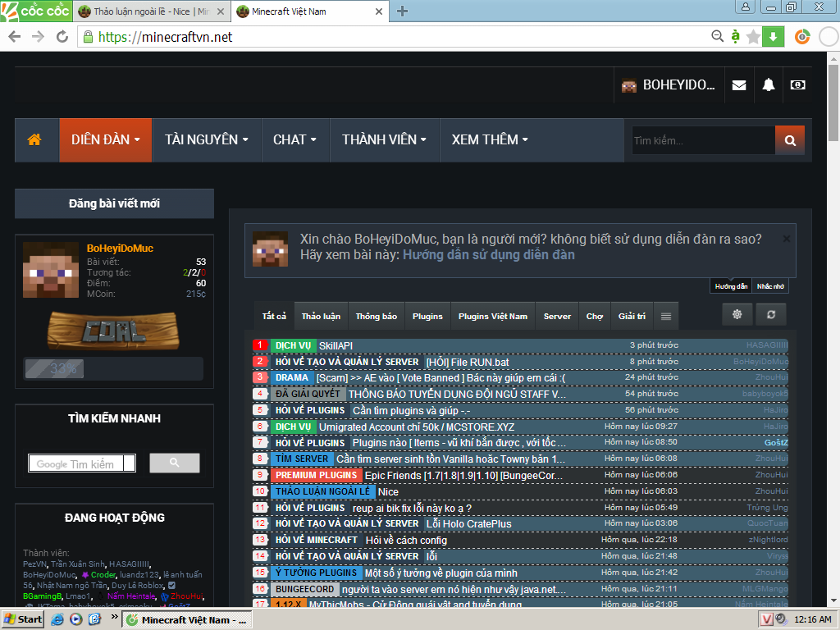The width and height of the screenshot is (840, 630).
Task: Expand the TÀI NGUYÊN dropdown
Action: [x=207, y=139]
